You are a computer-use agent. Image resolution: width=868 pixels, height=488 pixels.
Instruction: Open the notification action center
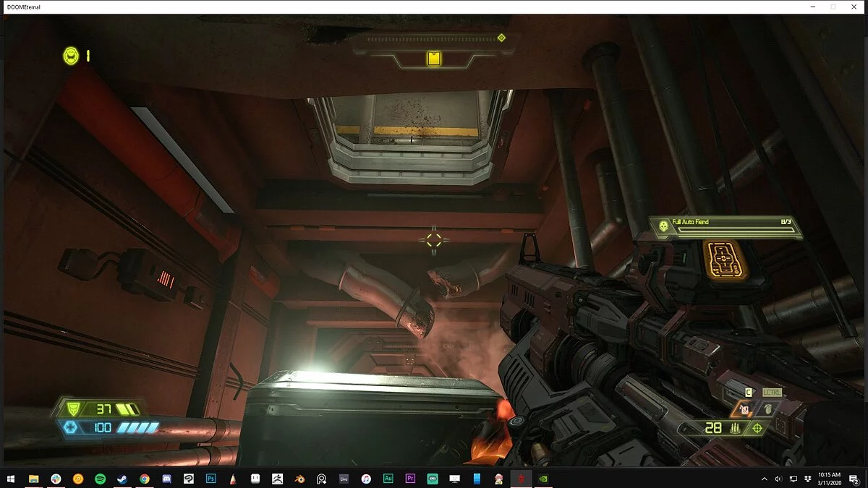click(x=855, y=479)
